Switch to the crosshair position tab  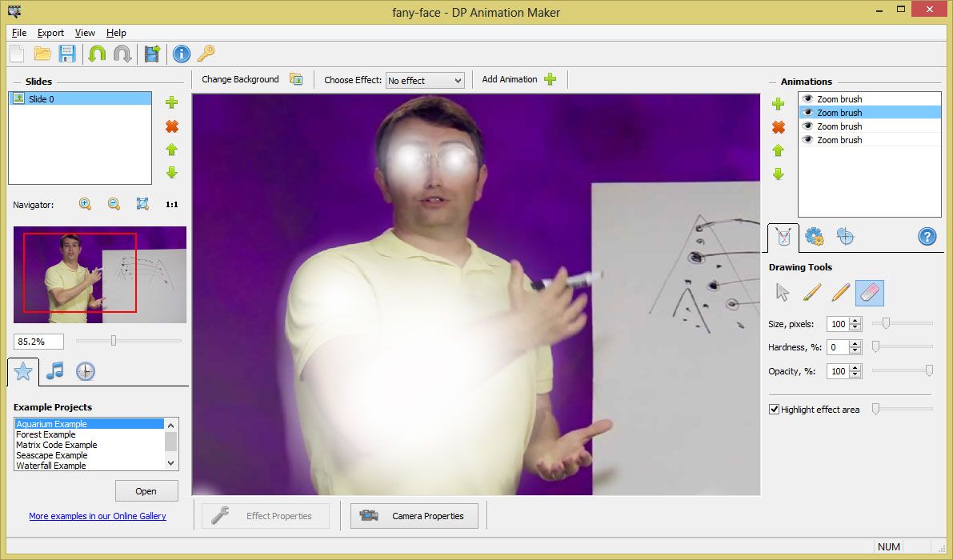pyautogui.click(x=845, y=236)
